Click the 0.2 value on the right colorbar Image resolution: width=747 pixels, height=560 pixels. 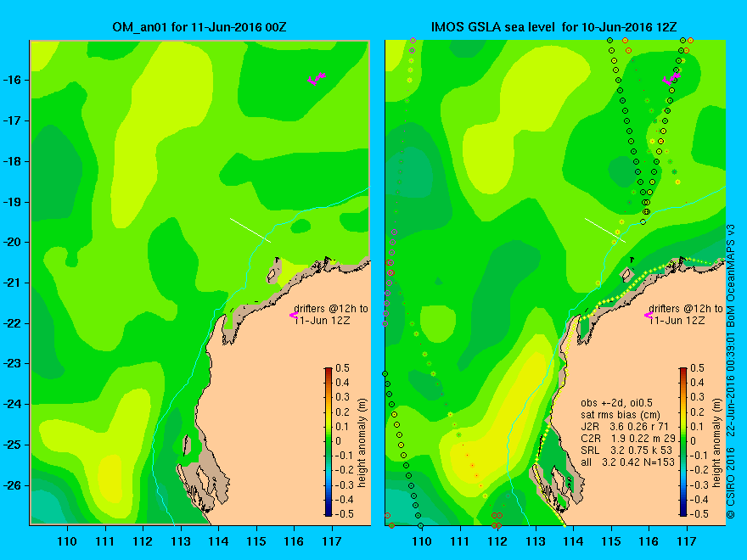pyautogui.click(x=698, y=412)
